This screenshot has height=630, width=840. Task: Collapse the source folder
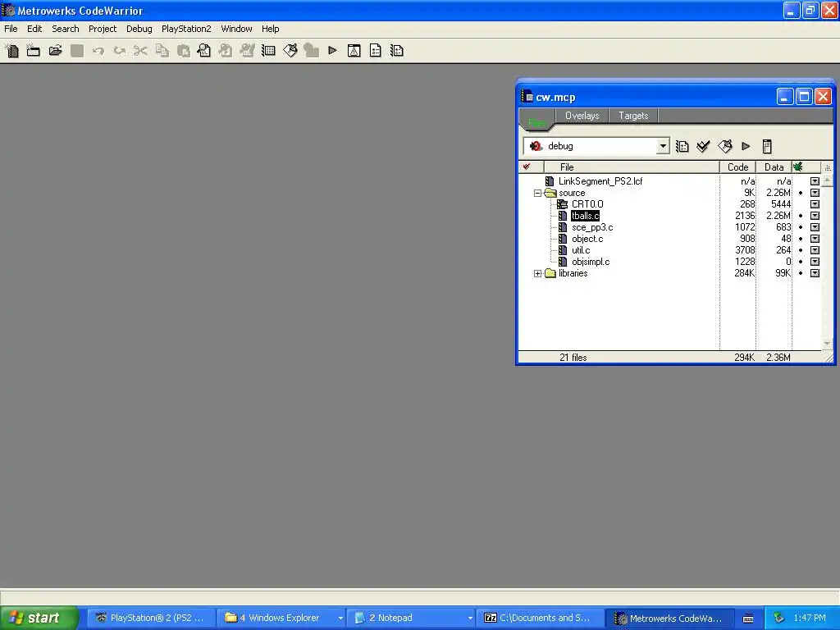point(537,193)
